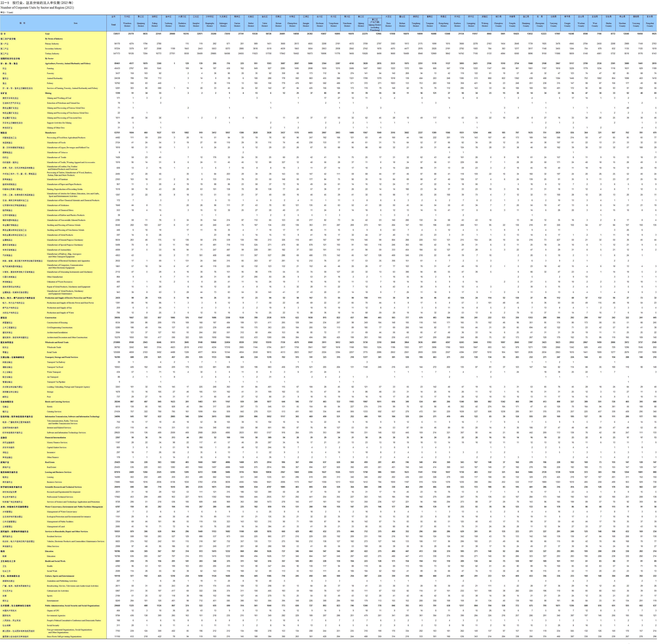Screen dimensions: 668x644
Task: Click the 'Wulong District' column header
Action: pos(485,25)
